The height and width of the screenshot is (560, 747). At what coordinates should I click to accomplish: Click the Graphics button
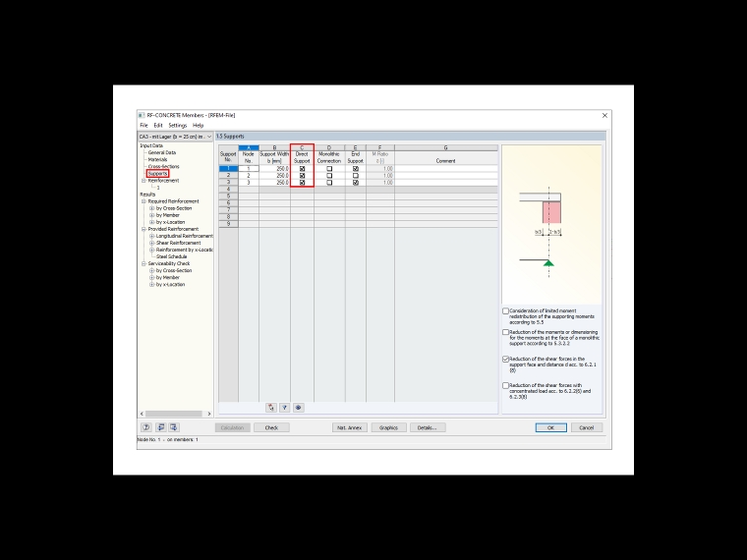click(x=389, y=427)
